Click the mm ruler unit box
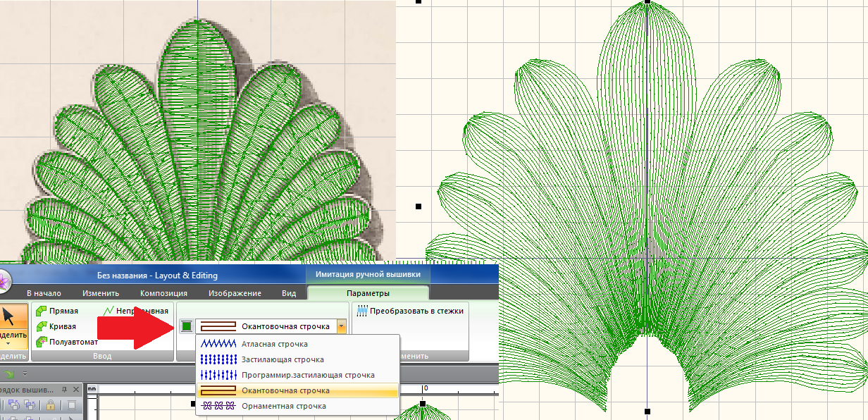868x420 pixels. click(x=92, y=388)
